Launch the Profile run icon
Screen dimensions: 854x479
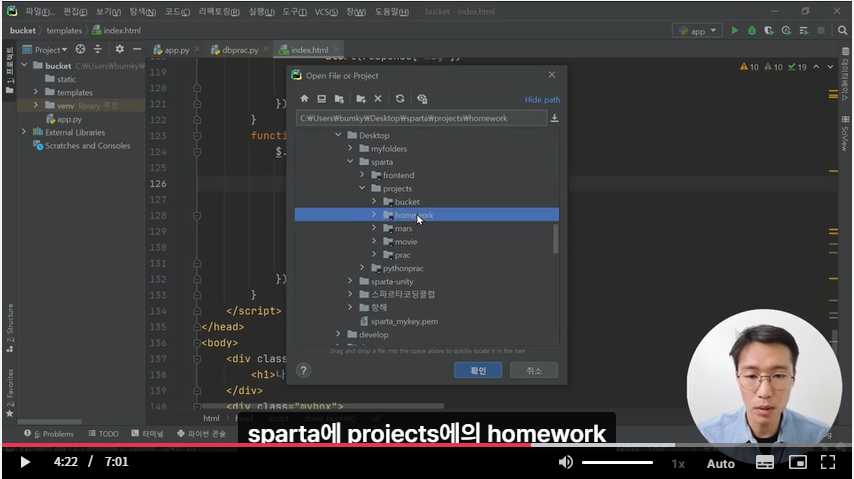pos(786,31)
